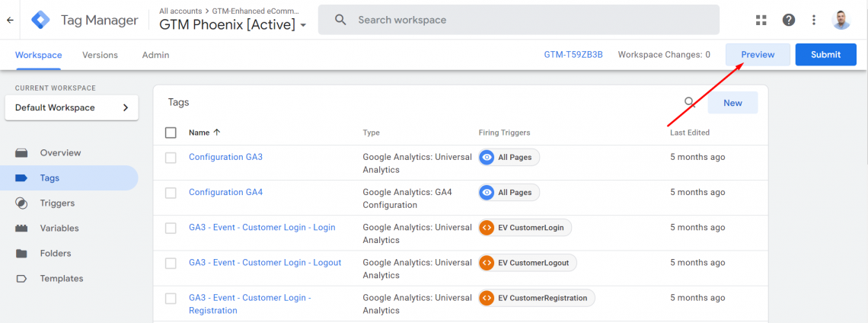Click the Tag Manager logo icon
This screenshot has height=323, width=868.
pyautogui.click(x=40, y=20)
